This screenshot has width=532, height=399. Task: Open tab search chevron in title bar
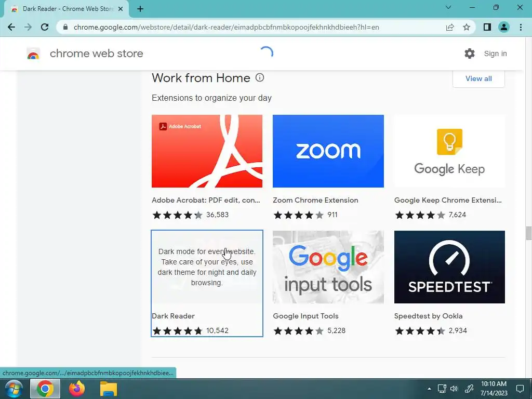tap(448, 7)
